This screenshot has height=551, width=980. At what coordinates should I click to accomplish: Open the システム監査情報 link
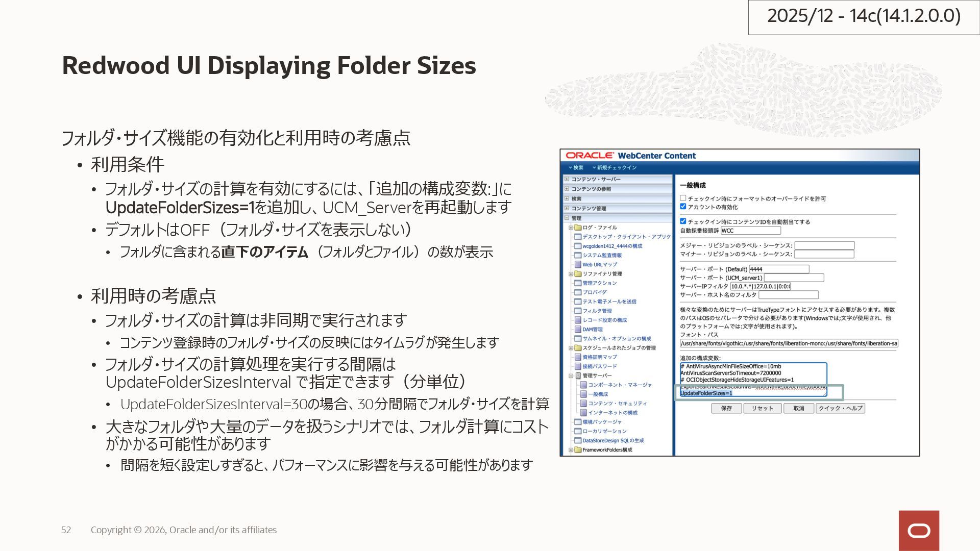click(602, 256)
